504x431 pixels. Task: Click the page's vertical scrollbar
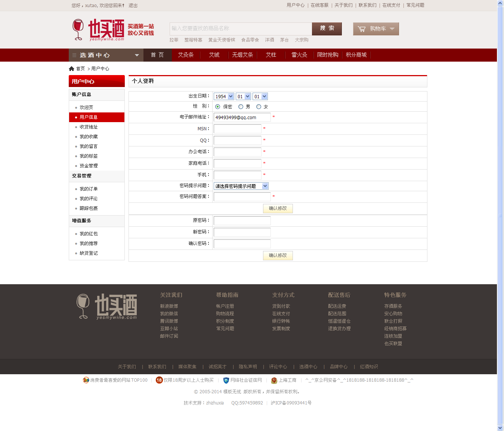[500, 215]
